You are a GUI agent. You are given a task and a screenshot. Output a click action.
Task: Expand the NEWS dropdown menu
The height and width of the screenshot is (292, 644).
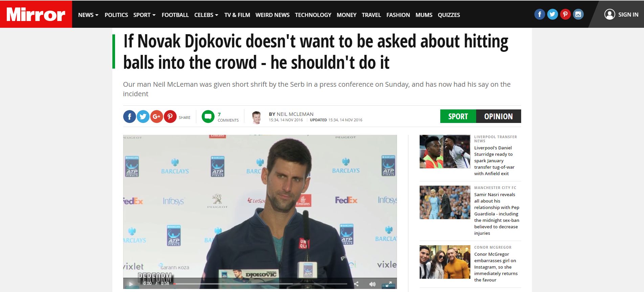coord(88,15)
